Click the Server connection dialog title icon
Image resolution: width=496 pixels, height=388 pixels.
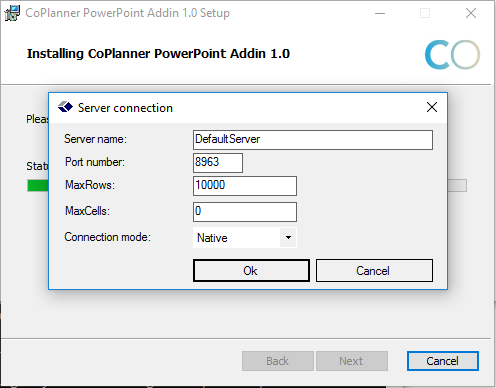[65, 107]
